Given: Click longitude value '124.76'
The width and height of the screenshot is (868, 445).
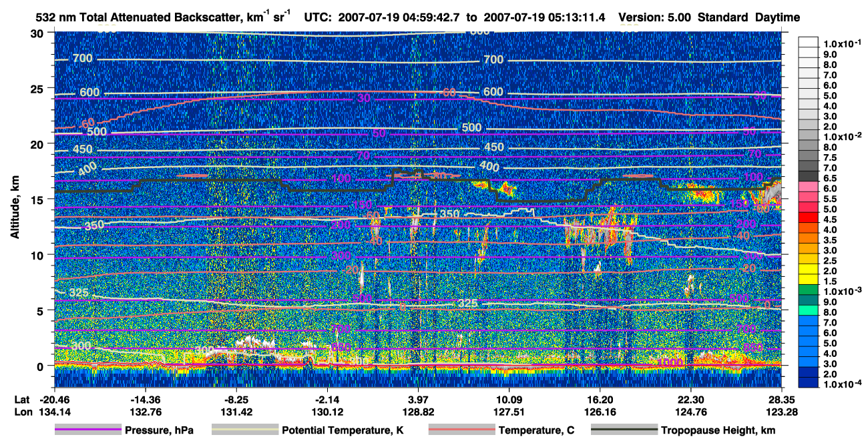Looking at the screenshot, I should tap(690, 411).
